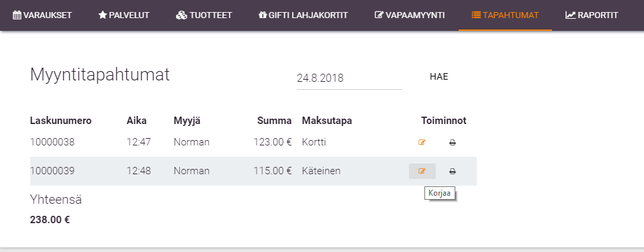The width and height of the screenshot is (644, 252).
Task: Click the Laskunumero column header
Action: tap(61, 121)
